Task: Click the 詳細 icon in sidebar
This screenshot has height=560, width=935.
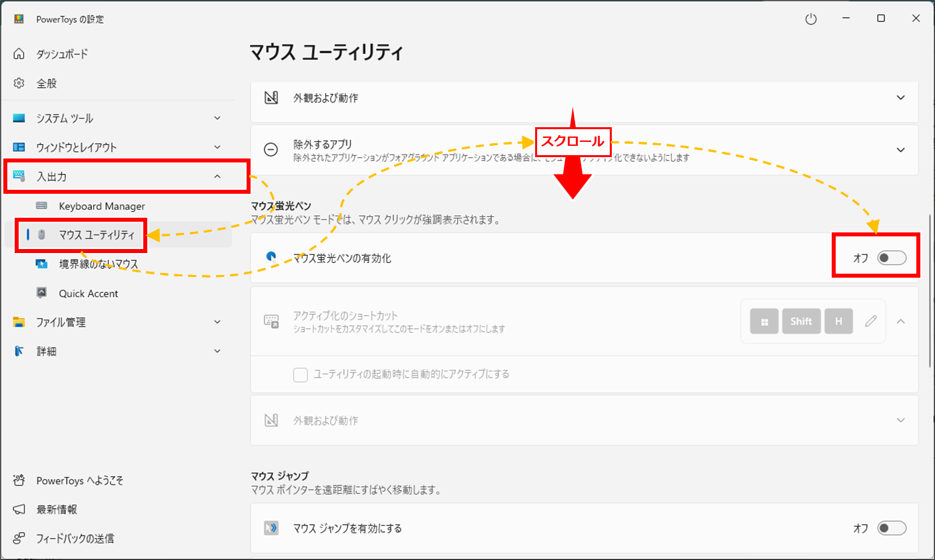Action: (x=19, y=351)
